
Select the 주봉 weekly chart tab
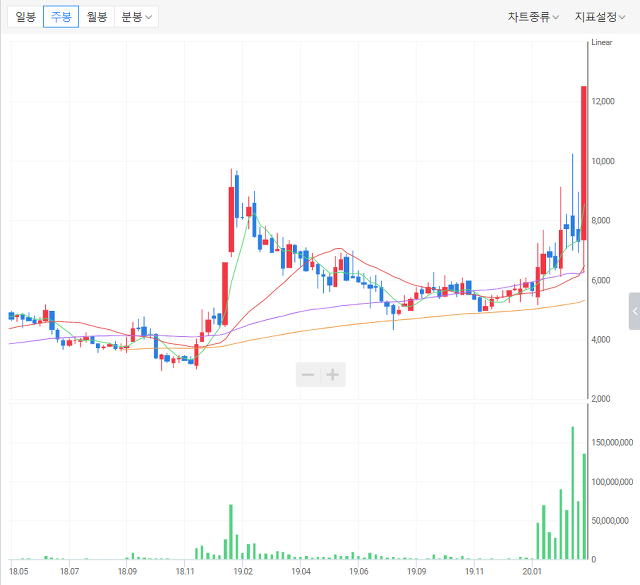pyautogui.click(x=61, y=17)
